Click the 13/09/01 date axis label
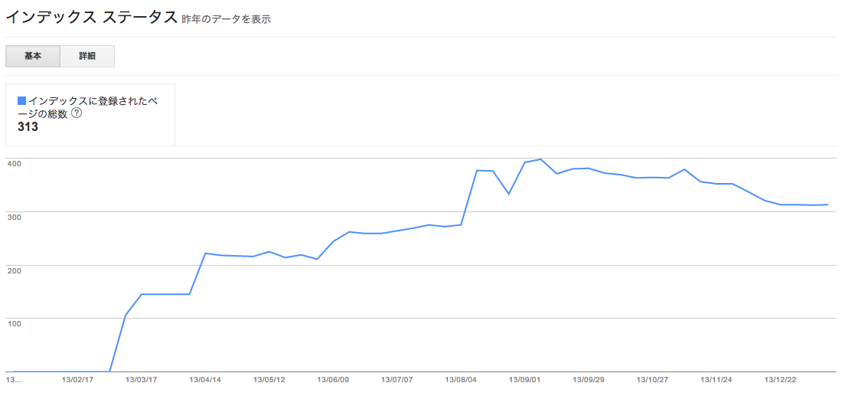 (x=525, y=380)
